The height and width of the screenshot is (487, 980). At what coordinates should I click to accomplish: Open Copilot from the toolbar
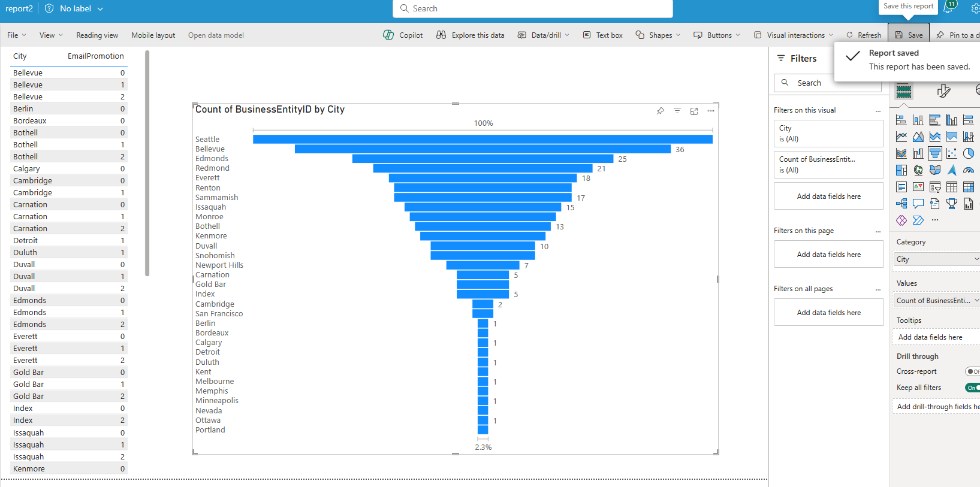403,35
